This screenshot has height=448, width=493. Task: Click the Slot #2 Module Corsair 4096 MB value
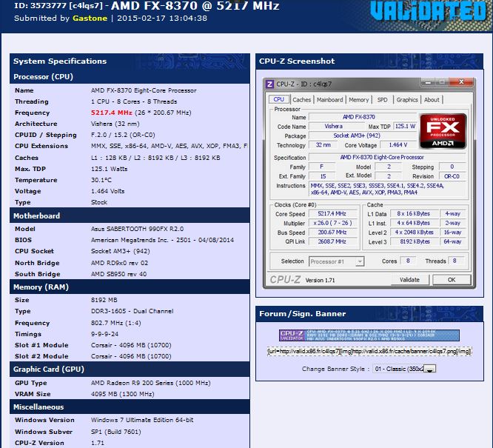click(131, 356)
